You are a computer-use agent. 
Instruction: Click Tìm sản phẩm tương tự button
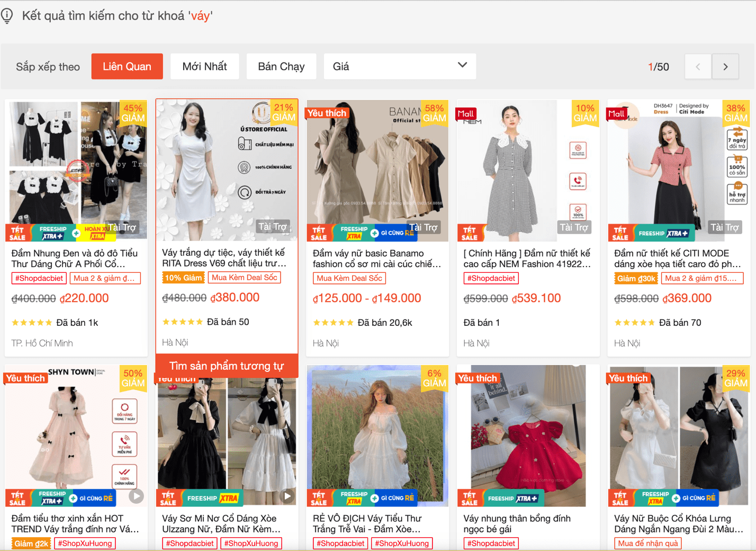coord(227,366)
